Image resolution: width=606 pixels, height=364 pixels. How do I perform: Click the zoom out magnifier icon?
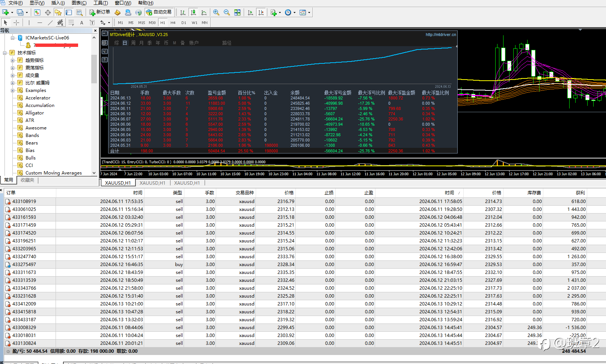(x=227, y=12)
